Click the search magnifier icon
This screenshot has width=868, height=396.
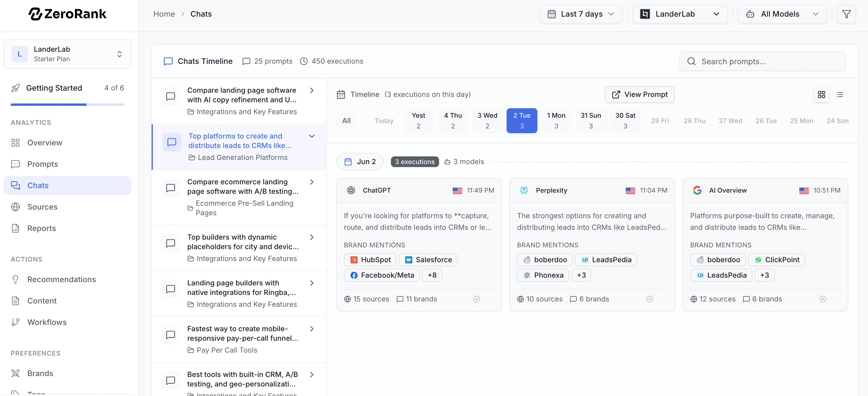tap(691, 61)
